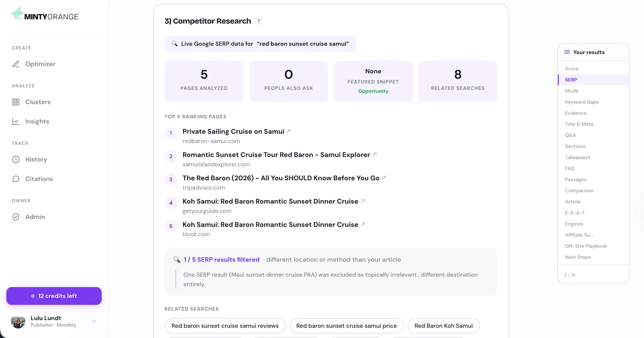Select 'Red baron sunset cruise samui reviews' chip
The width and height of the screenshot is (644, 338).
[x=225, y=326]
